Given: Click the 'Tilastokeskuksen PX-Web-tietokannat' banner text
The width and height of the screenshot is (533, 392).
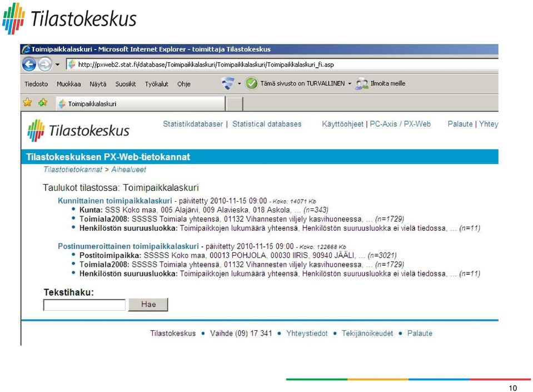Looking at the screenshot, I should coord(108,157).
